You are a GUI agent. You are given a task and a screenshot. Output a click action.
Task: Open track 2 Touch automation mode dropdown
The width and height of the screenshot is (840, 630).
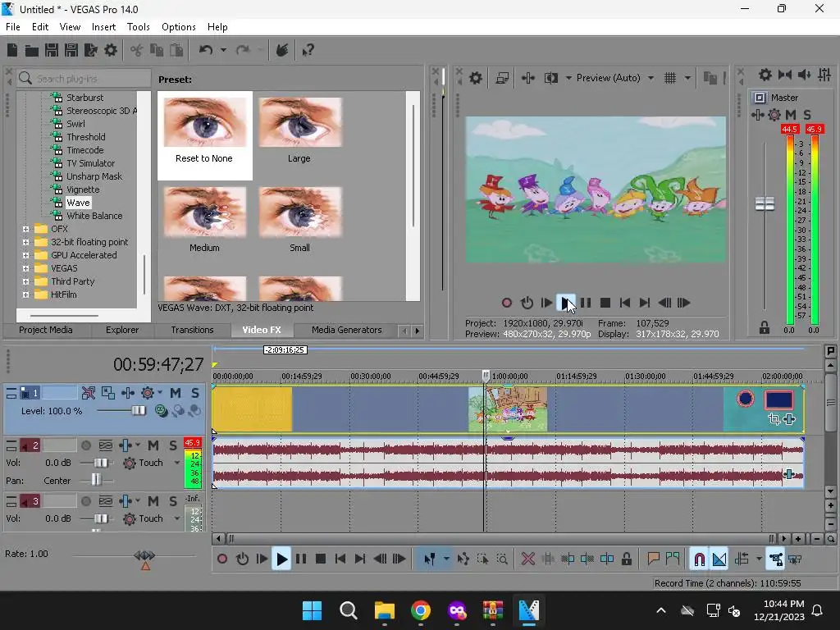pyautogui.click(x=177, y=463)
